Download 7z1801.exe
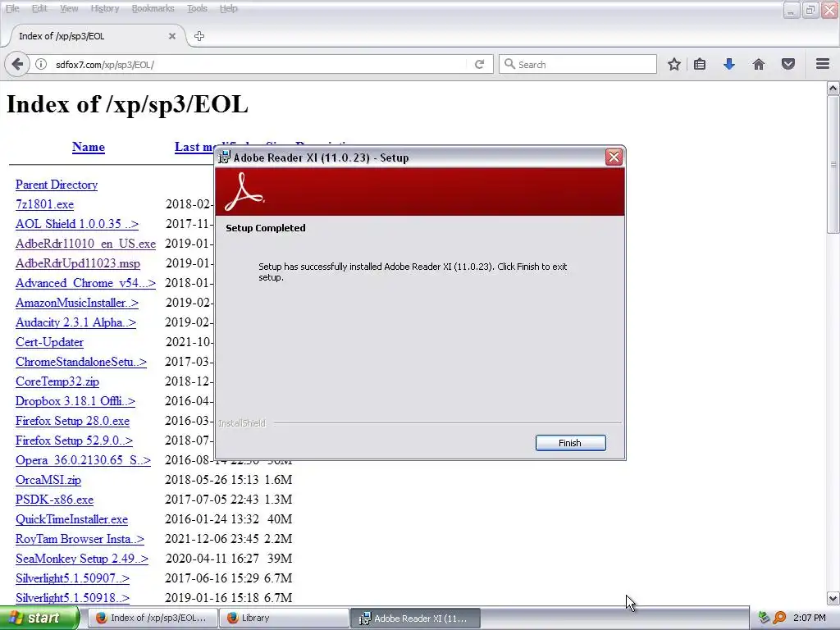This screenshot has width=840, height=630. (x=44, y=204)
